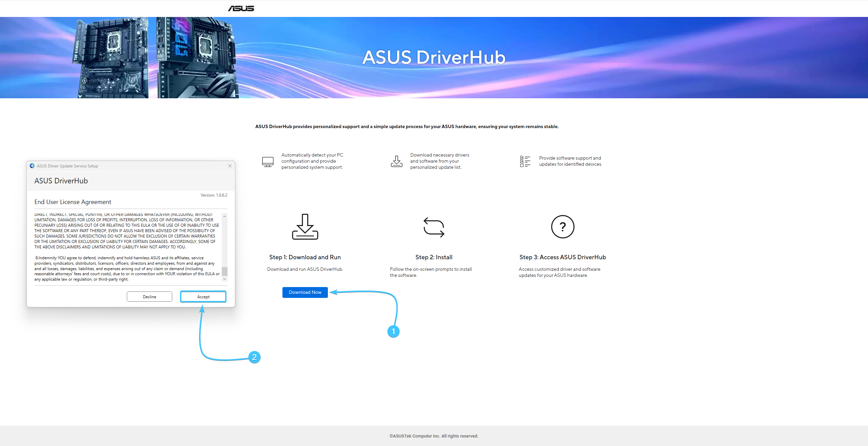
Task: Click the checklist software support icon
Action: click(x=525, y=161)
